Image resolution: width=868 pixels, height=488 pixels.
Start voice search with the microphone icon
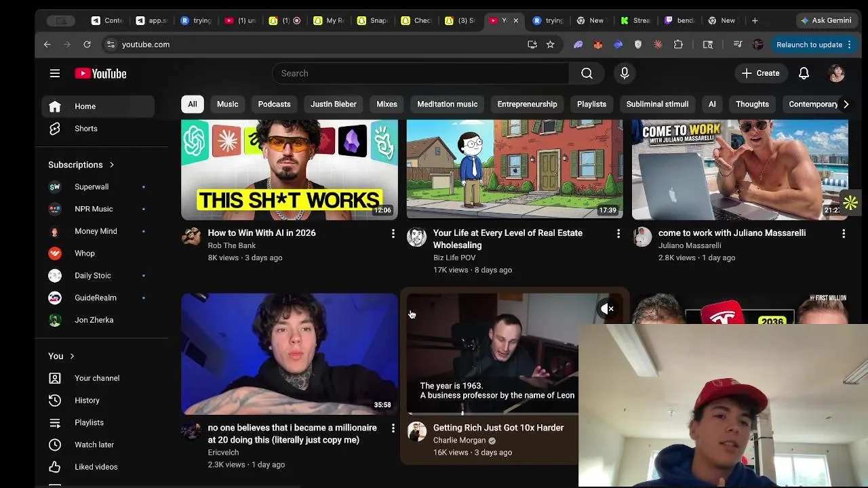click(625, 73)
